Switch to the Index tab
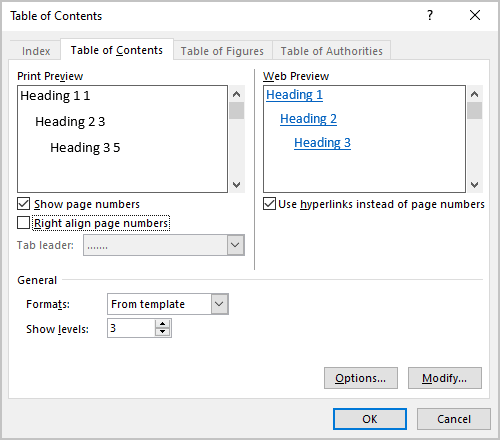500x440 pixels. tap(36, 51)
